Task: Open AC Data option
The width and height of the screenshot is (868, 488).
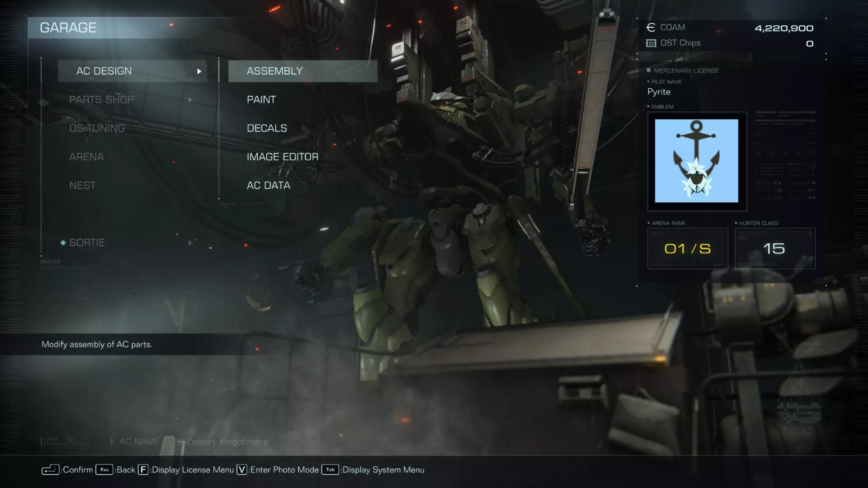Action: coord(269,186)
